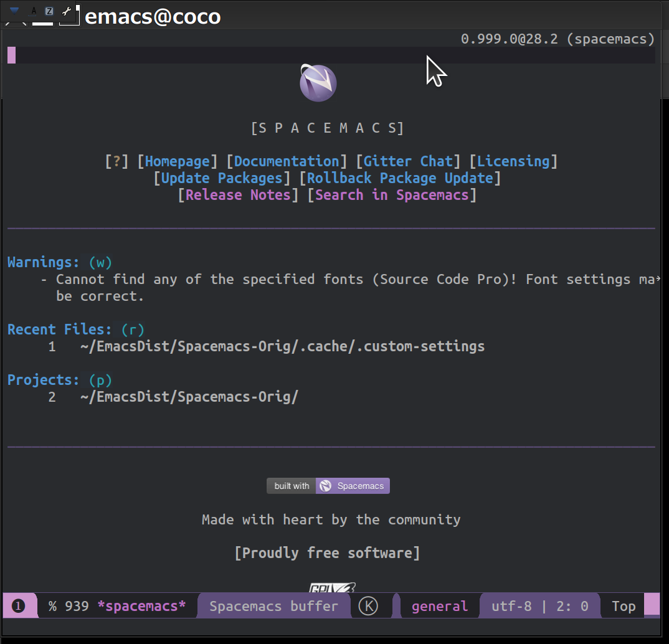Open recent file .custom-settings

[282, 346]
